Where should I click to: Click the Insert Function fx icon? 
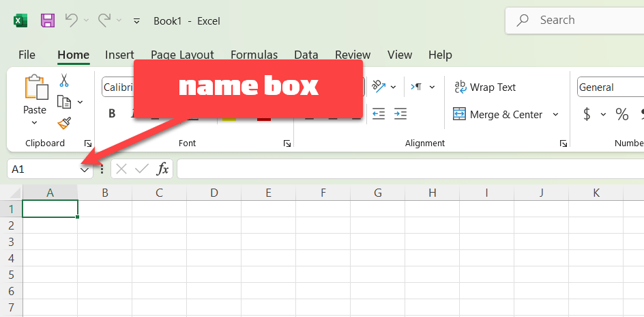[163, 169]
